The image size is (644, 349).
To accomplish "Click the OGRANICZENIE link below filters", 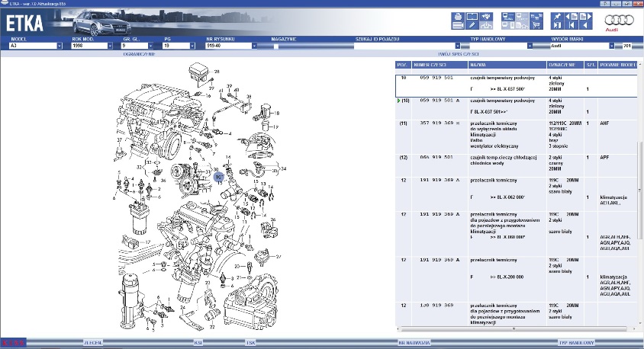I will [x=139, y=54].
